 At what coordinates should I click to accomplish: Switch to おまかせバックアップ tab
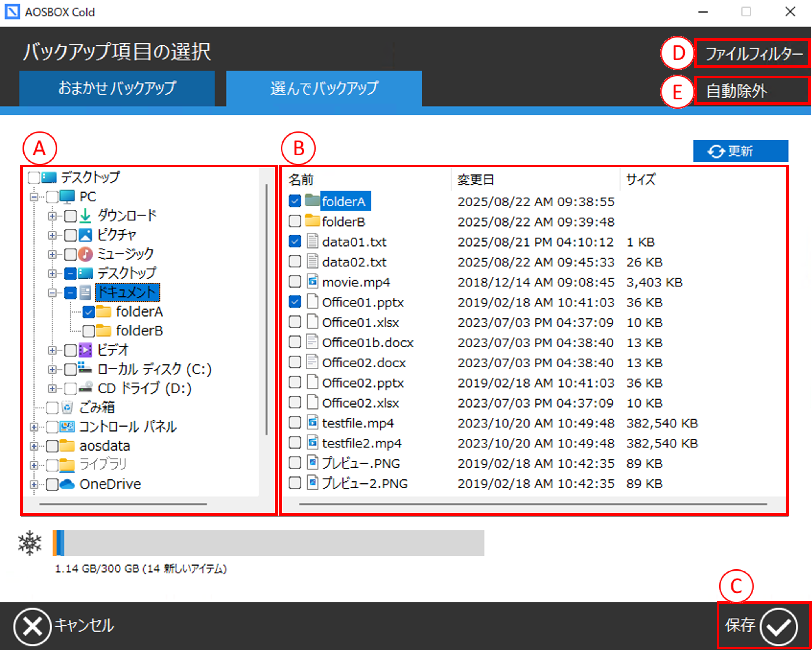117,88
